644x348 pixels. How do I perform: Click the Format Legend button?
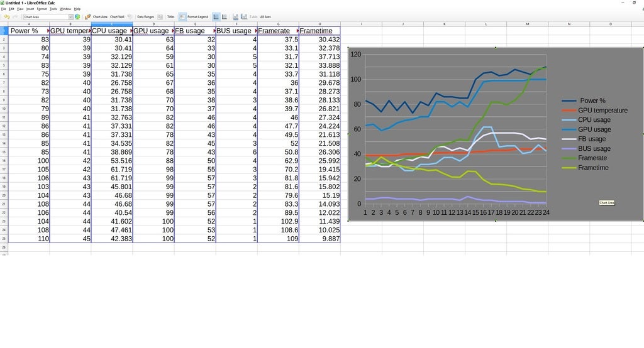(197, 17)
